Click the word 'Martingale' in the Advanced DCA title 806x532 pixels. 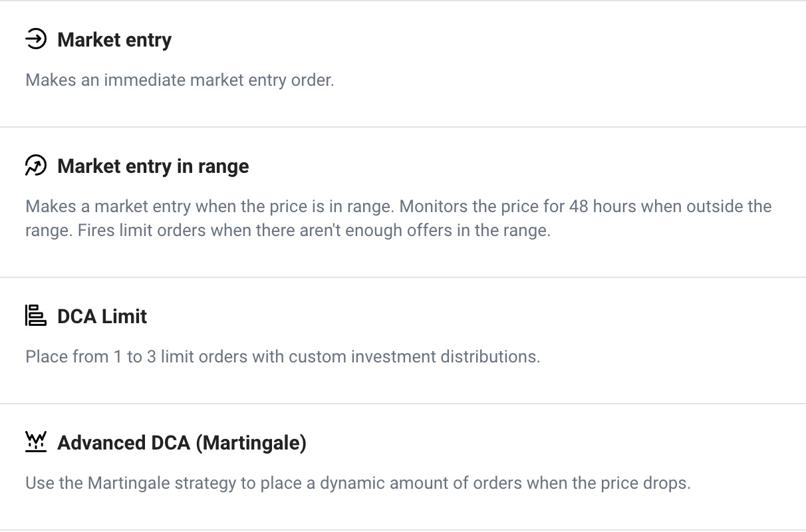[251, 443]
